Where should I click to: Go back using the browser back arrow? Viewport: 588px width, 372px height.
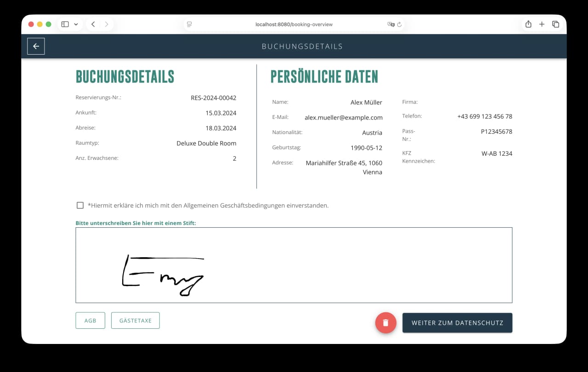(93, 24)
